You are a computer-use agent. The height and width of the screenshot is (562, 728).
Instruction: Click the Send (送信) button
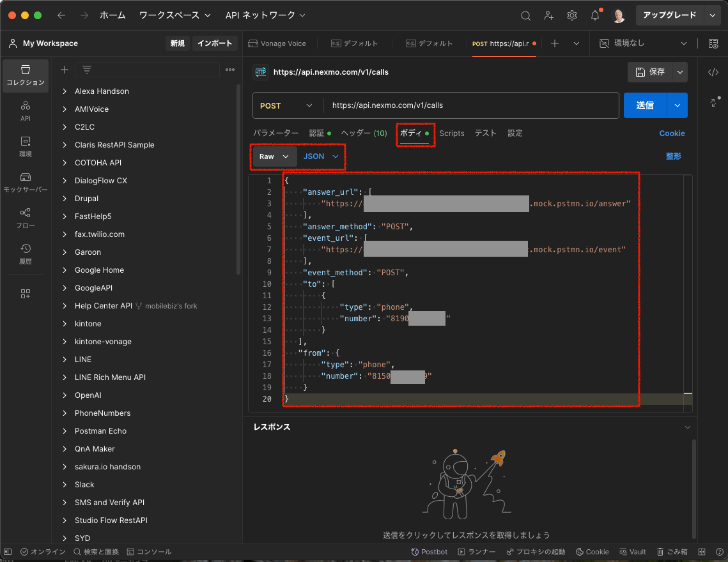645,106
